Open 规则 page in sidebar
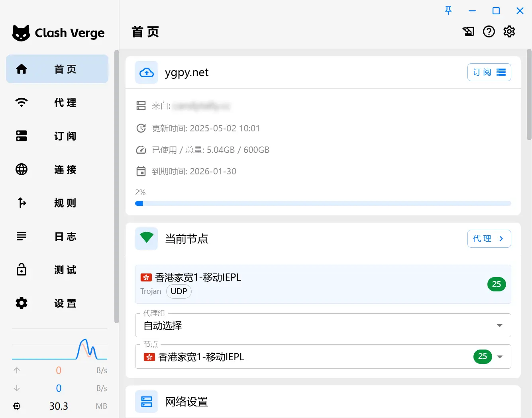Image resolution: width=532 pixels, height=418 pixels. [x=57, y=203]
